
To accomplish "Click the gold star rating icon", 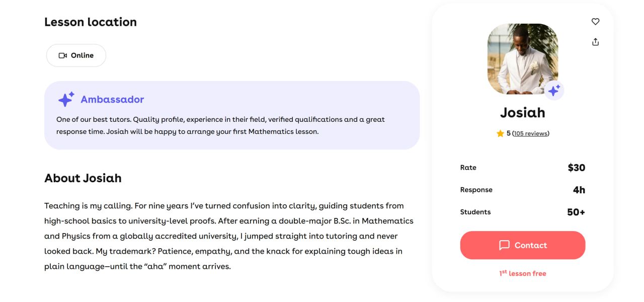I will tap(500, 133).
